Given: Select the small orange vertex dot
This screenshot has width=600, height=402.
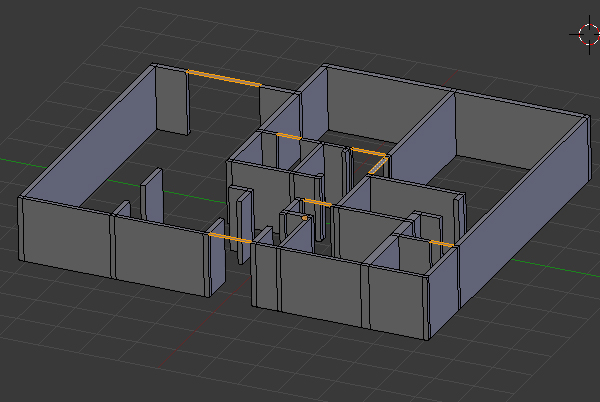Looking at the screenshot, I should [305, 218].
